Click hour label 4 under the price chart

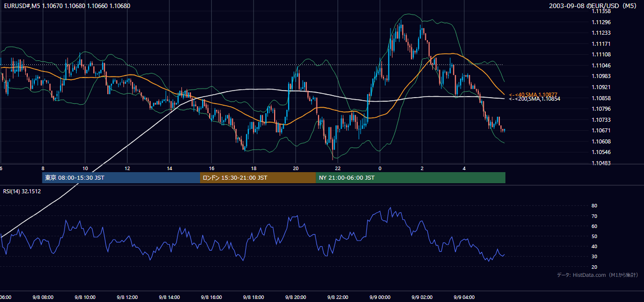pyautogui.click(x=464, y=168)
